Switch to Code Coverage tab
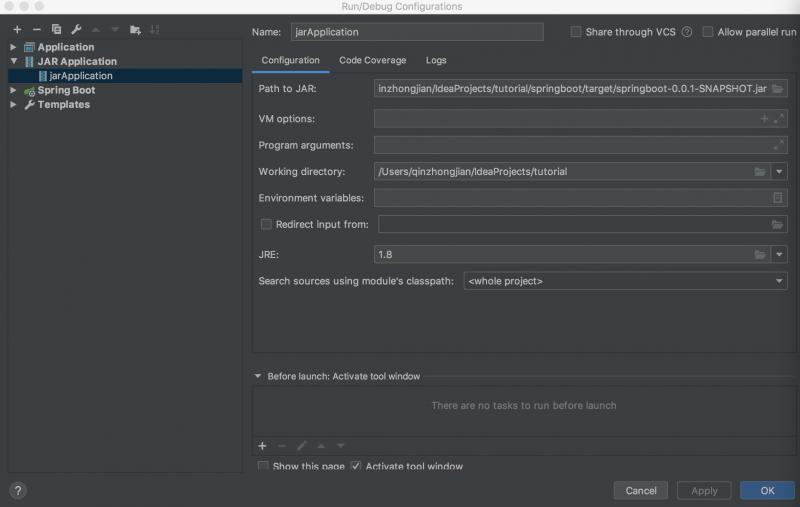This screenshot has width=800, height=507. [x=372, y=60]
